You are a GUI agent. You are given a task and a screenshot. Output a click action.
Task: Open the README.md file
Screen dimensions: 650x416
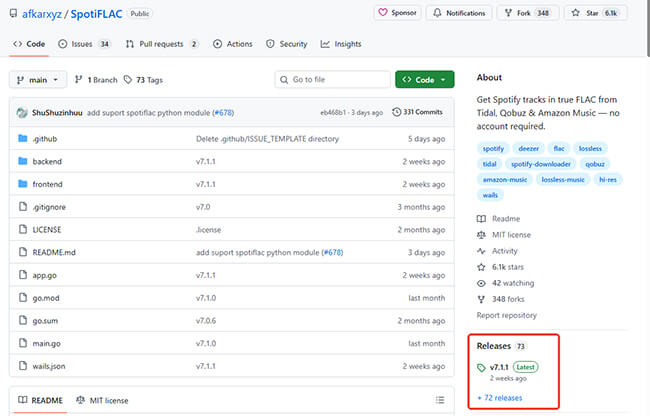click(54, 252)
